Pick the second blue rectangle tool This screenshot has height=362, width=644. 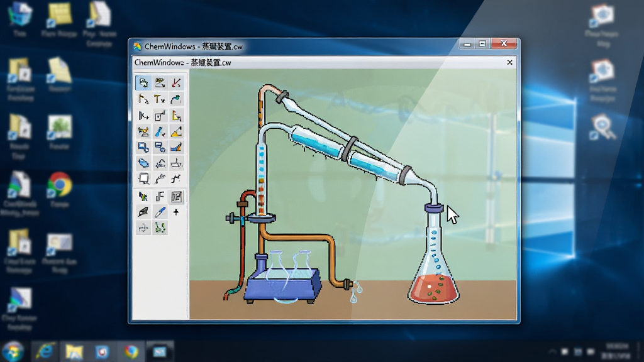pyautogui.click(x=160, y=147)
